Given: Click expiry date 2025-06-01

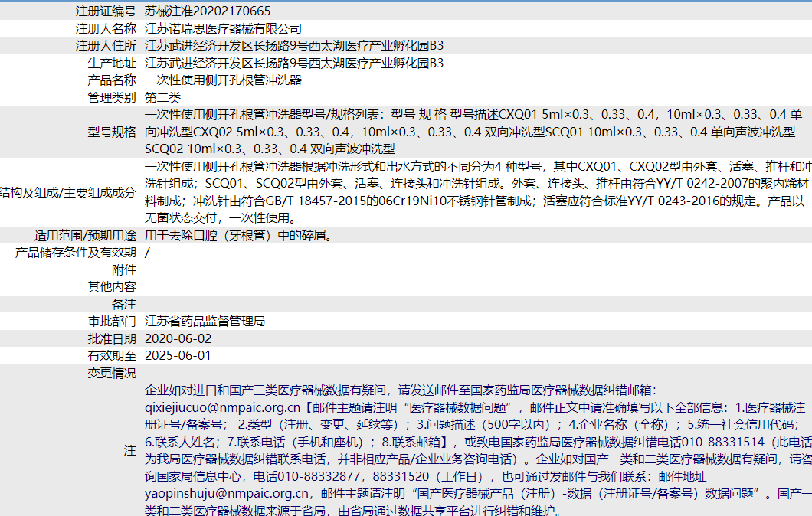Looking at the screenshot, I should coord(178,355).
